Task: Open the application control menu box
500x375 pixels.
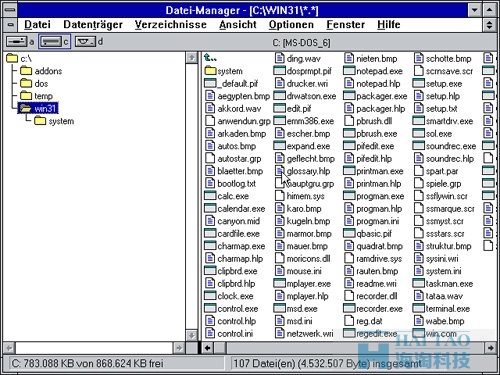Action: tap(10, 10)
